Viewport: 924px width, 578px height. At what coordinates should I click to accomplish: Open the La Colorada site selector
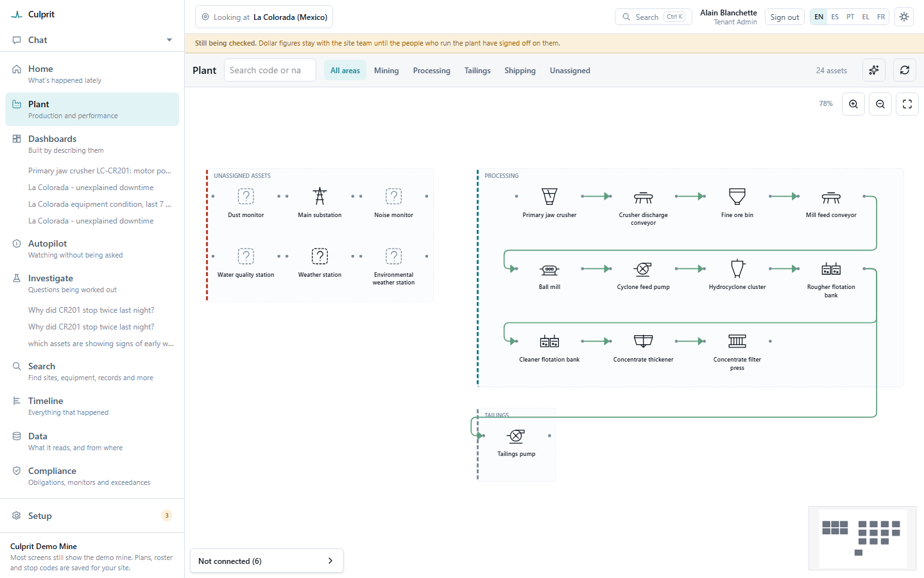264,17
